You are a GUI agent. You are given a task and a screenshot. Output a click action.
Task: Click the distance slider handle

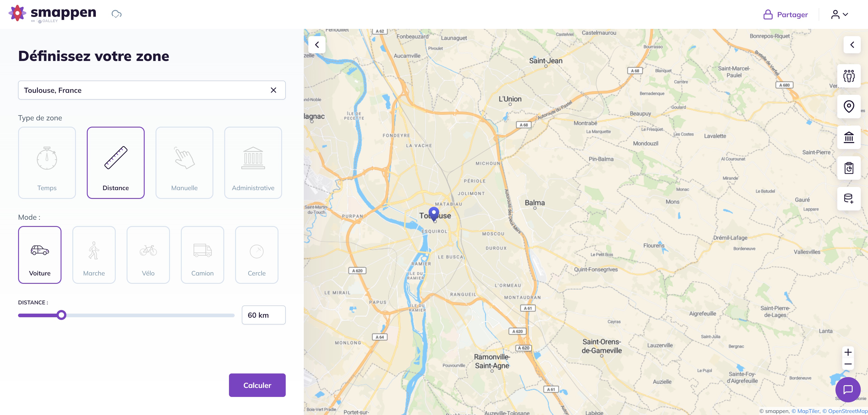(x=61, y=315)
